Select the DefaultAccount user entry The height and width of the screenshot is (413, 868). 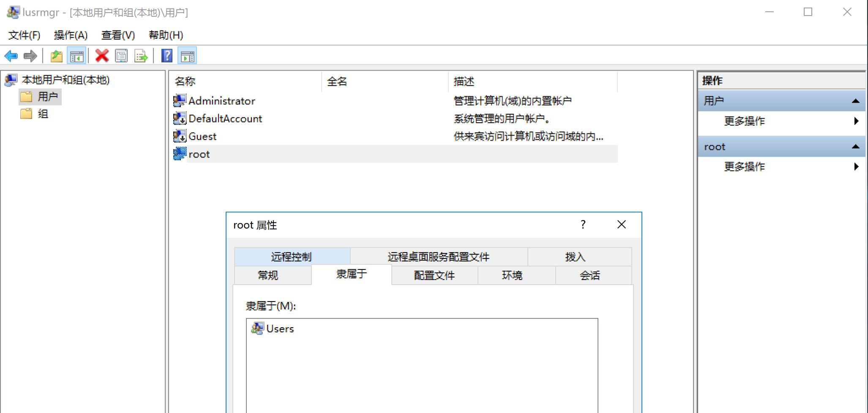(225, 119)
